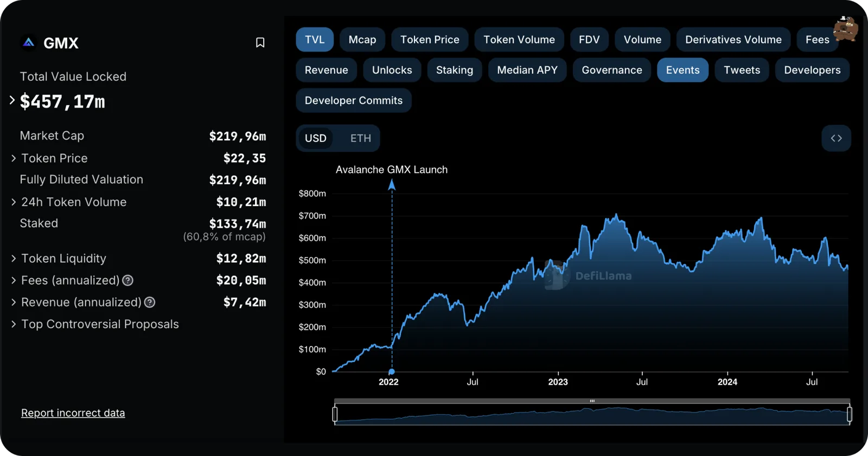Image resolution: width=868 pixels, height=456 pixels.
Task: Enable the Governance chart metric
Action: coord(612,70)
